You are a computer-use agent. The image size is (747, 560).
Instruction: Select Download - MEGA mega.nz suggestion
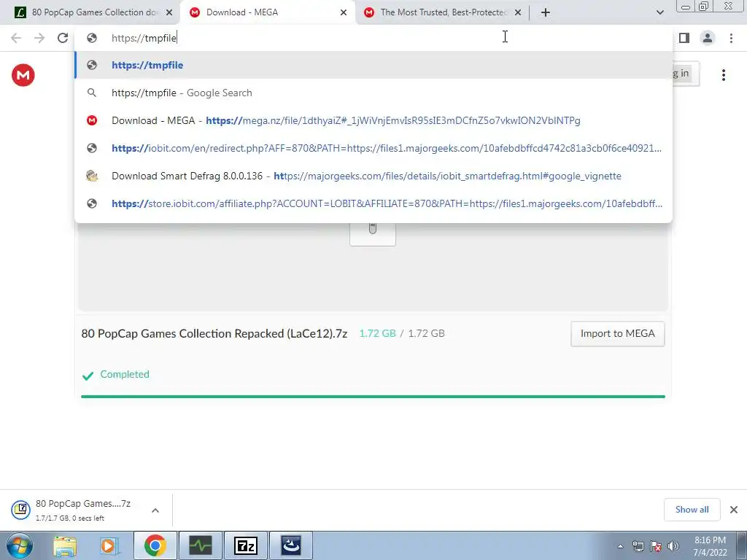[373, 120]
